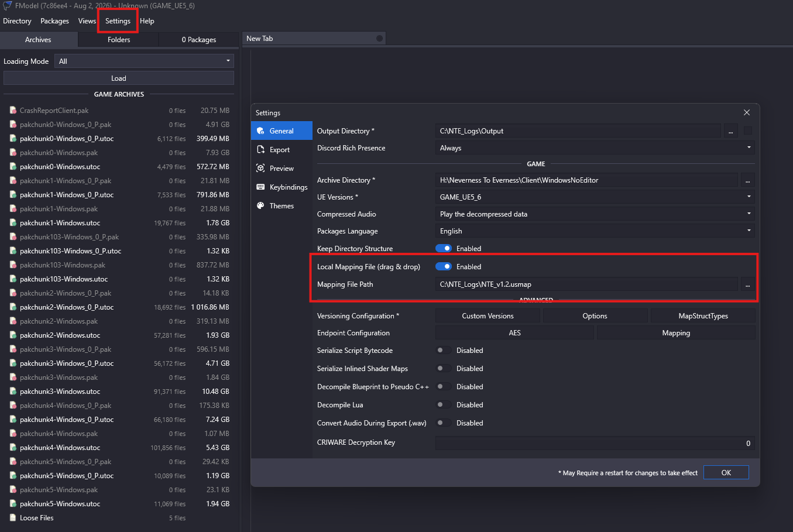Open Custom Versions configuration
The image size is (793, 532).
click(488, 316)
